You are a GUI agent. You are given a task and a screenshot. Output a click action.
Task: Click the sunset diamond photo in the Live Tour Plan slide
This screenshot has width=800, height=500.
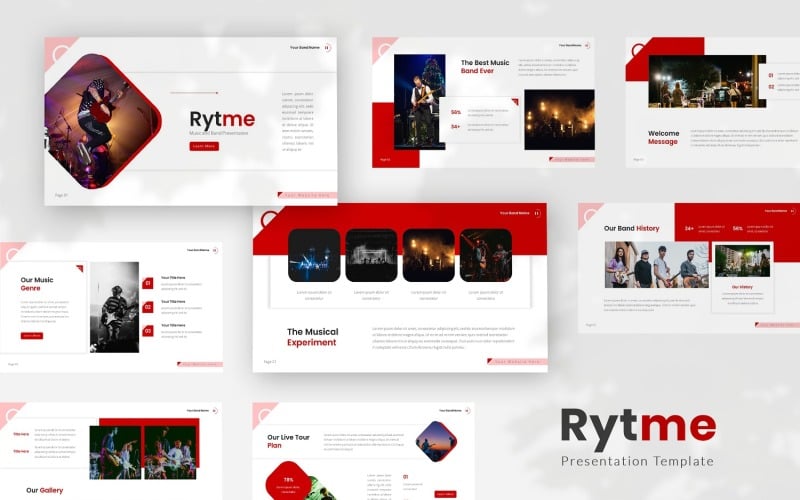(436, 441)
